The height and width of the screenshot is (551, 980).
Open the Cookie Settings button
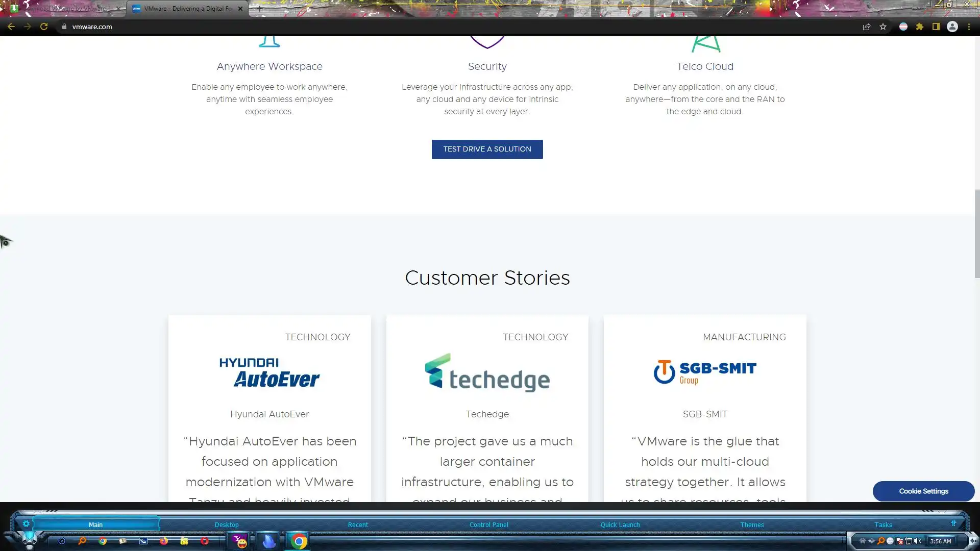point(923,491)
